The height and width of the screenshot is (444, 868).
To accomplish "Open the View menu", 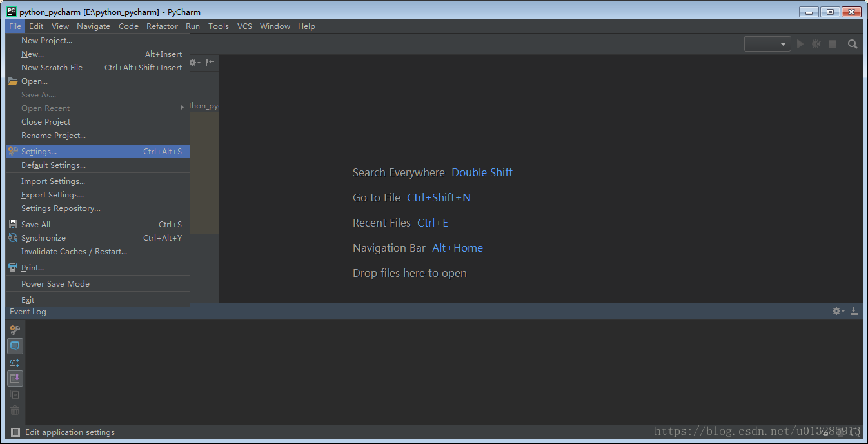I will (x=60, y=26).
